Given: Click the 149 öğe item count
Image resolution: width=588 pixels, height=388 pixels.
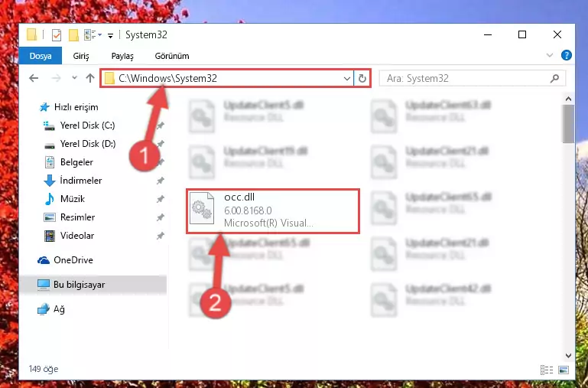Looking at the screenshot, I should (44, 369).
